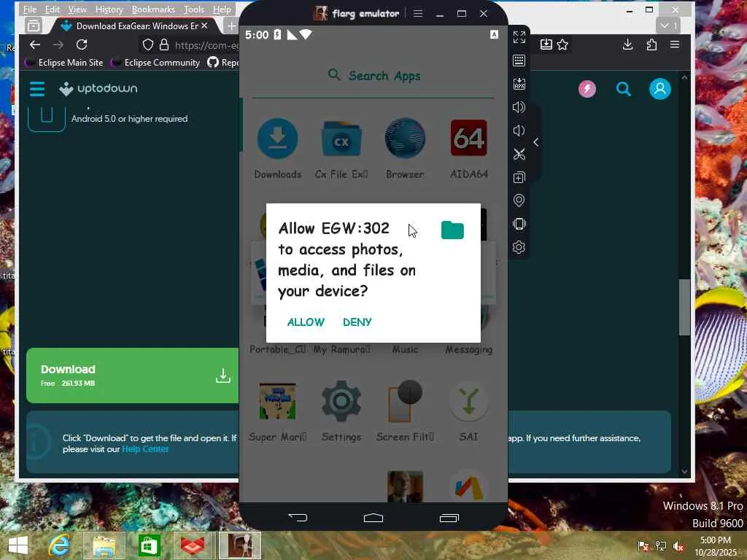Open Screen Filter app
The width and height of the screenshot is (747, 560).
(x=405, y=411)
